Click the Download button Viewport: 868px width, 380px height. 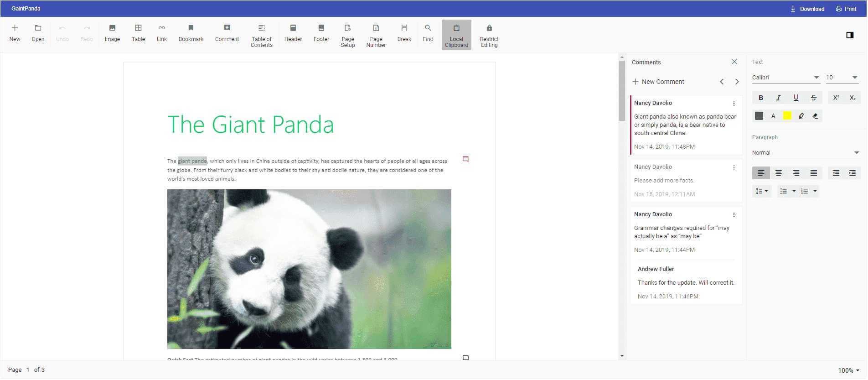click(x=807, y=9)
